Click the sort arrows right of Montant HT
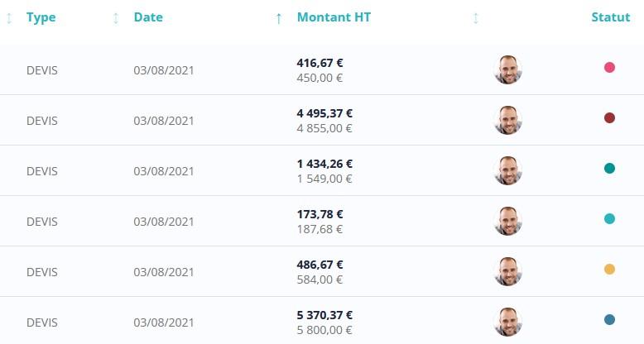The image size is (644, 344). (476, 18)
